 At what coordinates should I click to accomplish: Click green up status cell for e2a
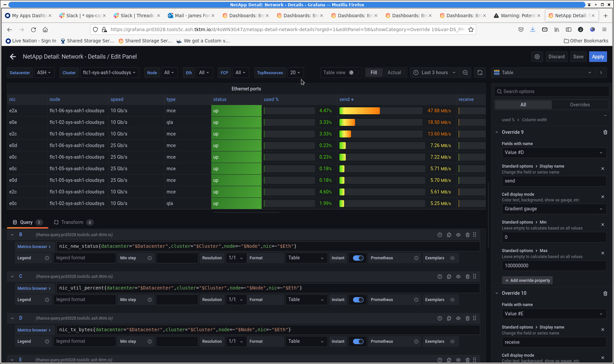click(x=236, y=111)
